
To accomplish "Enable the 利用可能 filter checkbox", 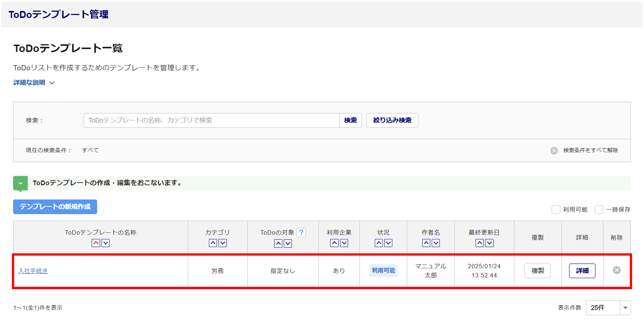I will 556,209.
